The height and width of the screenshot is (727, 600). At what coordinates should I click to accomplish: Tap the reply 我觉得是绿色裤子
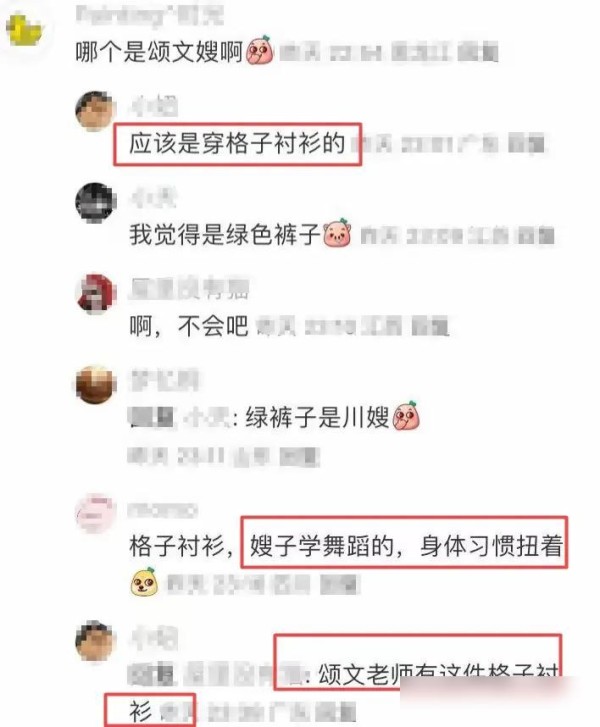pyautogui.click(x=225, y=234)
